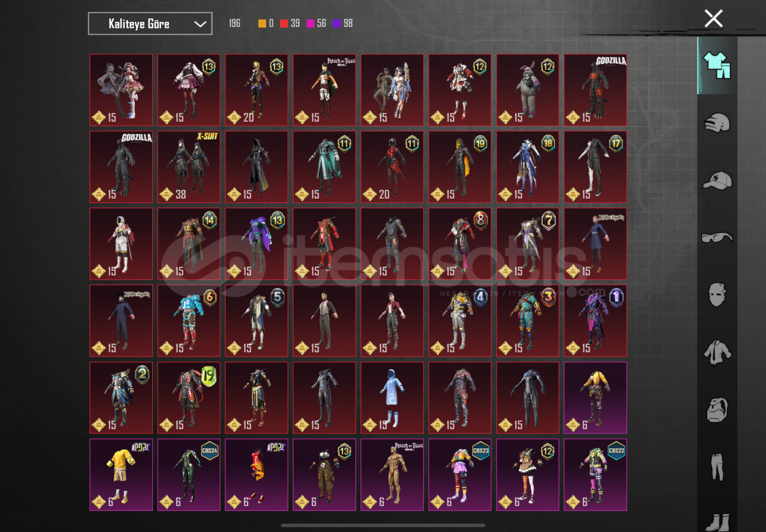Image resolution: width=766 pixels, height=532 pixels.
Task: Select the brown masked outfit bottom row badge 13
Action: pos(324,474)
